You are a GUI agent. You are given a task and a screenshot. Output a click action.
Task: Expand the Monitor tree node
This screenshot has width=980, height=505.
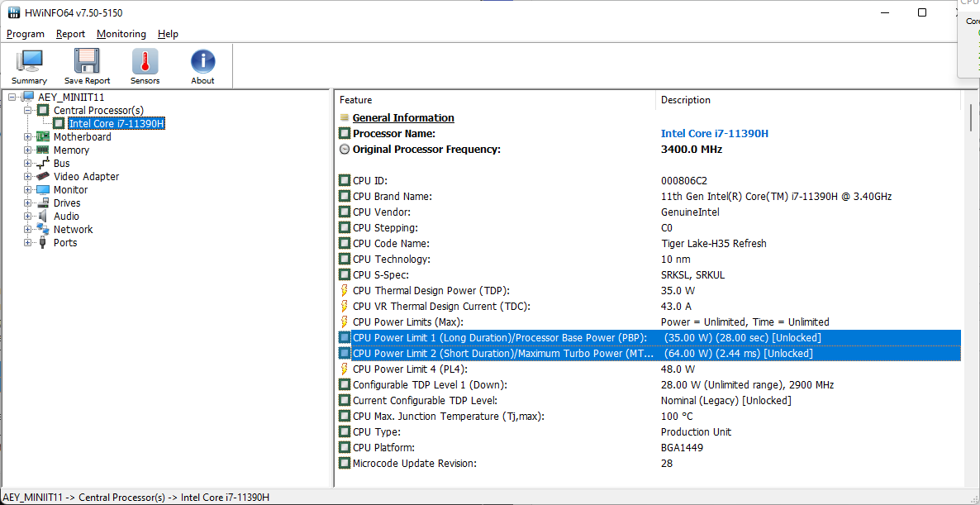[x=27, y=189]
